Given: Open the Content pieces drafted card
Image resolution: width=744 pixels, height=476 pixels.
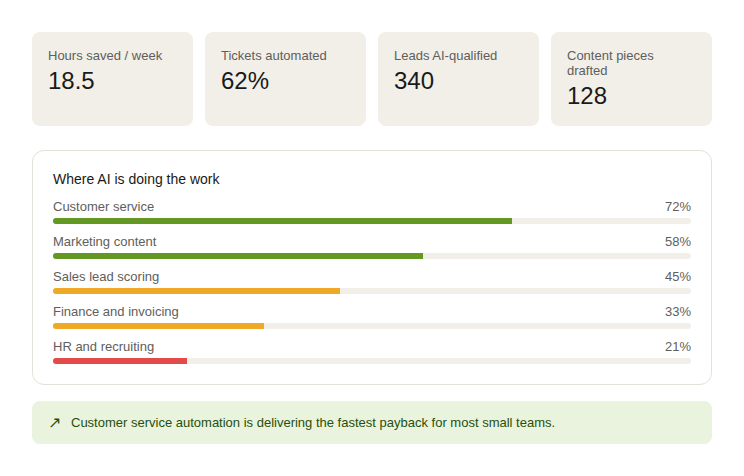Looking at the screenshot, I should click(631, 79).
